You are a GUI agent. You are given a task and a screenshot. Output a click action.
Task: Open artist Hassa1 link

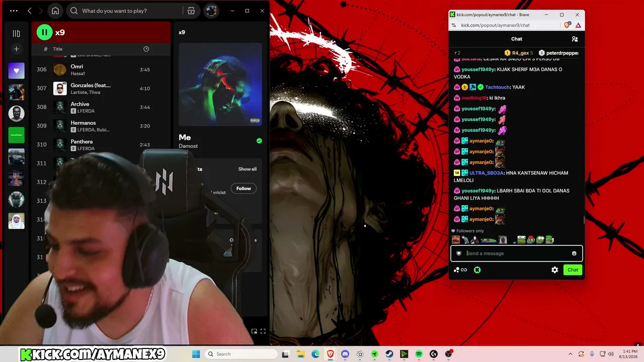[77, 73]
